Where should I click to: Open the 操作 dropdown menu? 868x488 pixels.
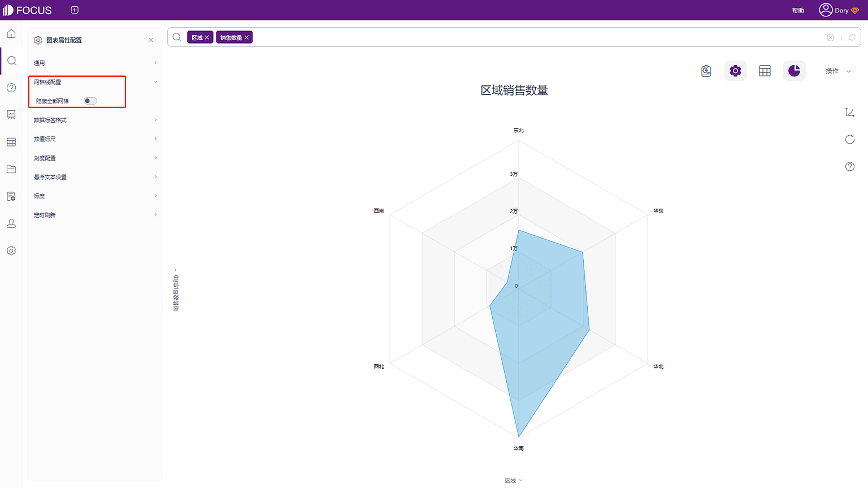pyautogui.click(x=838, y=71)
